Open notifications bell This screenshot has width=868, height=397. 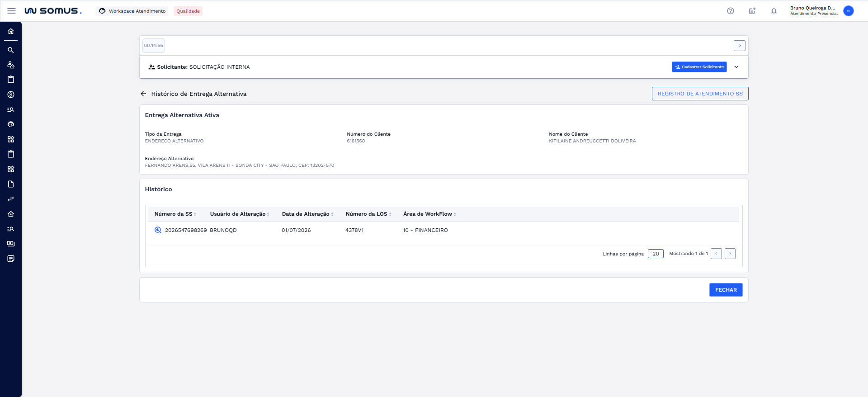(x=774, y=11)
